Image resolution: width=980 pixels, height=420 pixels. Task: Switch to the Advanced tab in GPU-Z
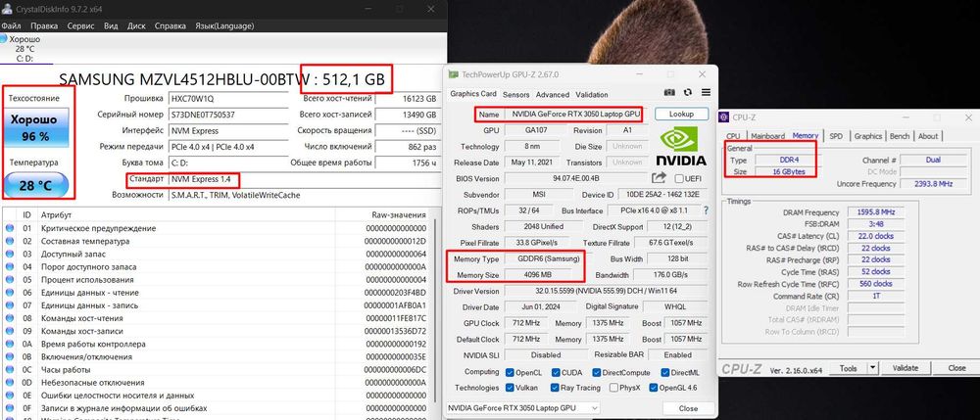pyautogui.click(x=553, y=95)
